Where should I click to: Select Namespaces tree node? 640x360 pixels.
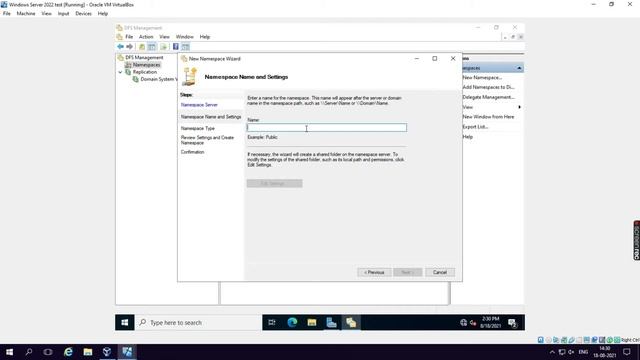pyautogui.click(x=147, y=65)
